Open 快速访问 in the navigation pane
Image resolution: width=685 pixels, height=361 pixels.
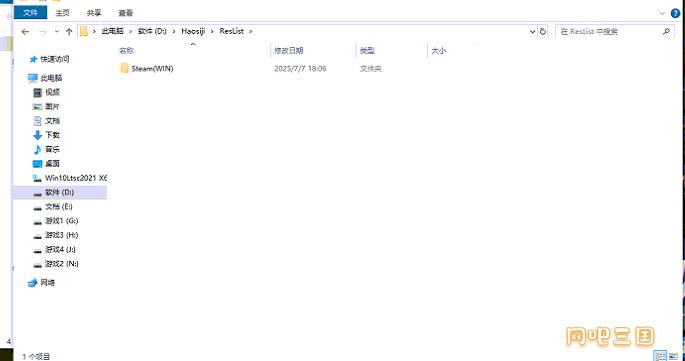pyautogui.click(x=55, y=59)
